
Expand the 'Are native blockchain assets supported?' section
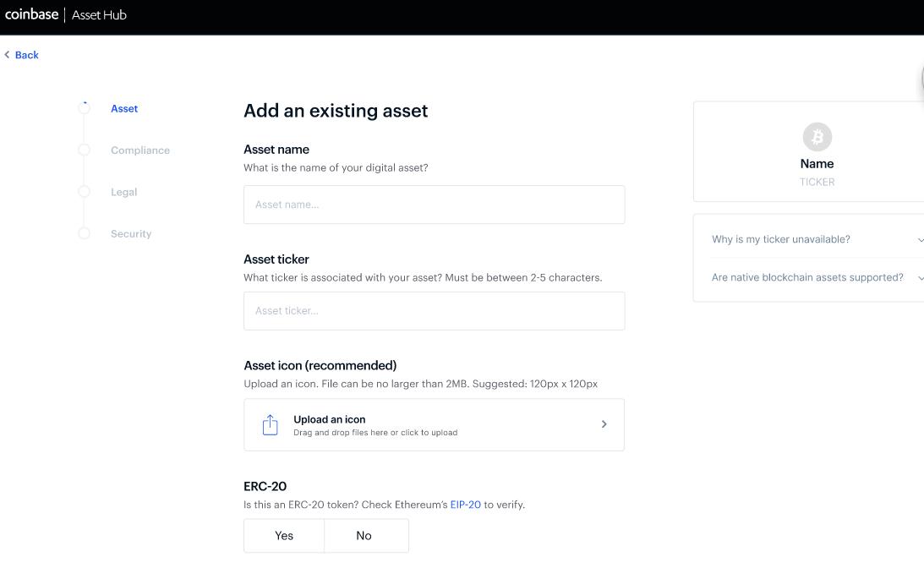tap(816, 277)
